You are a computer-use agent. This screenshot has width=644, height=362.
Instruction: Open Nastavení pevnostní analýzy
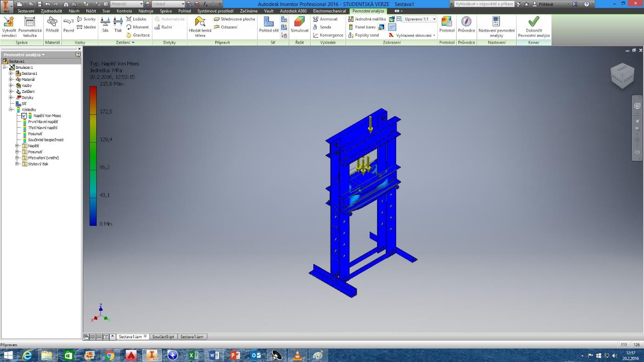tap(497, 27)
